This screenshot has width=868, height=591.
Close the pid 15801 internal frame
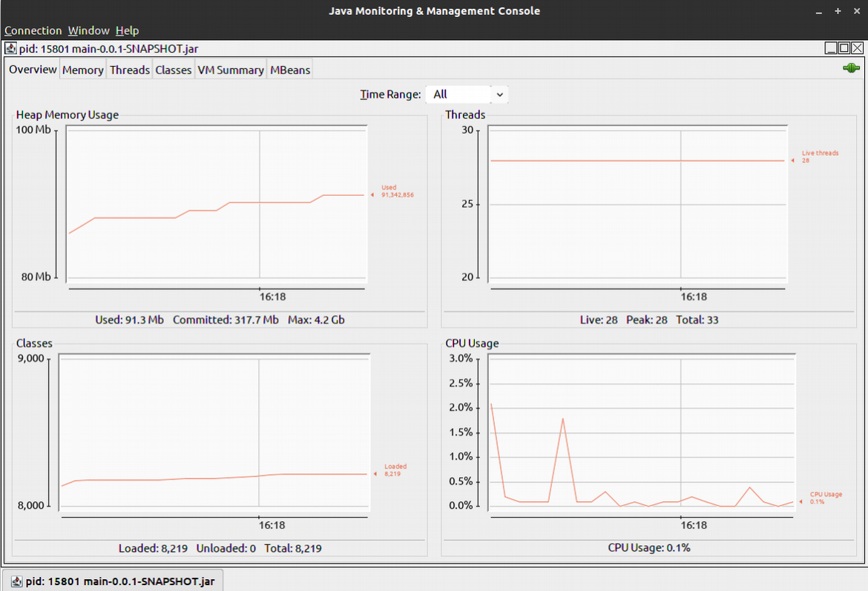(x=857, y=48)
